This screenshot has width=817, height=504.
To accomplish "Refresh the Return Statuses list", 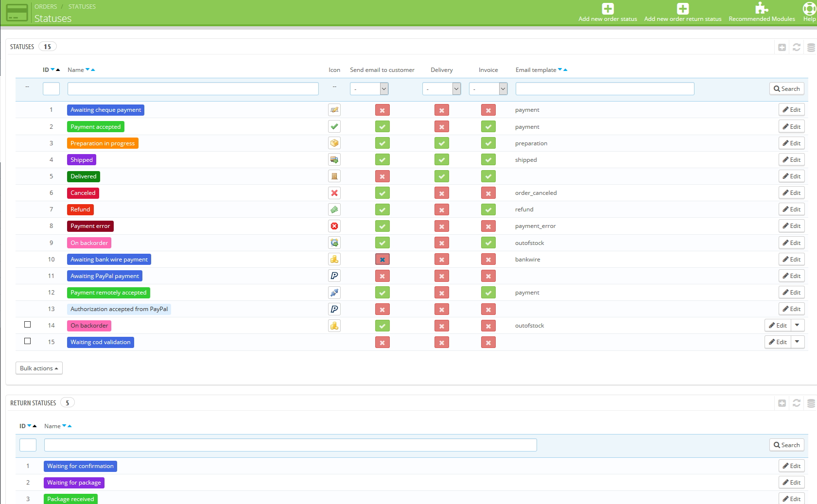I will point(797,403).
